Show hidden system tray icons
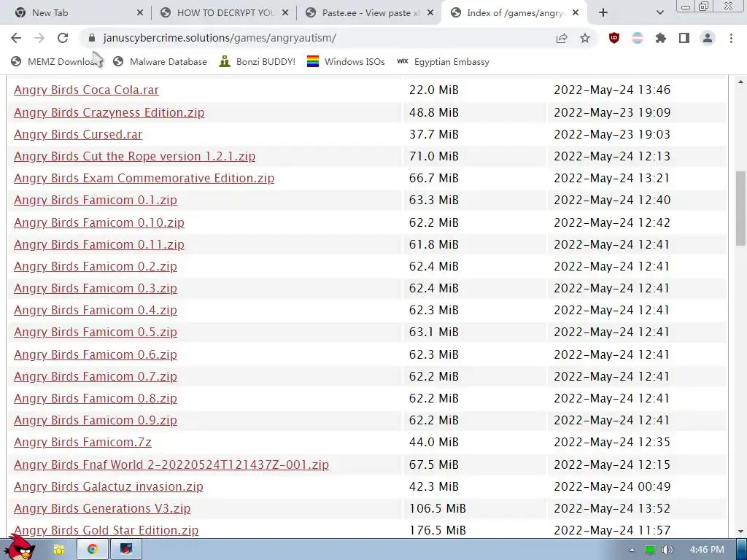747x560 pixels. (x=632, y=550)
